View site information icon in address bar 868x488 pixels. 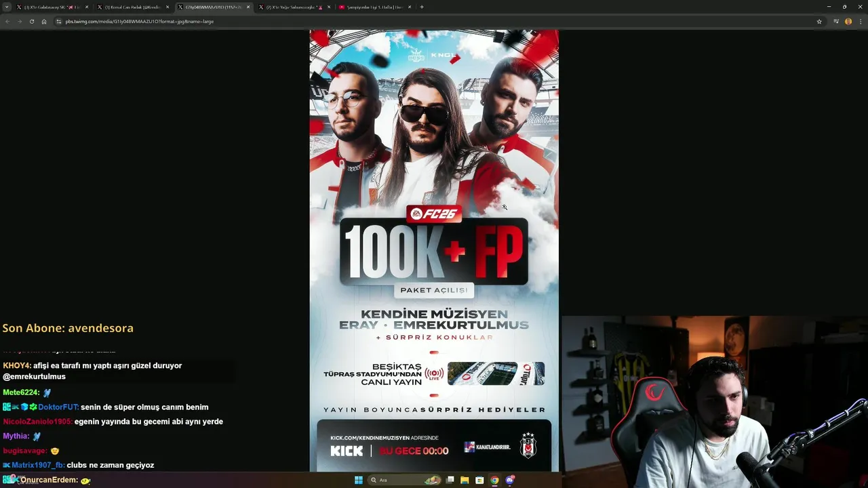tap(59, 21)
